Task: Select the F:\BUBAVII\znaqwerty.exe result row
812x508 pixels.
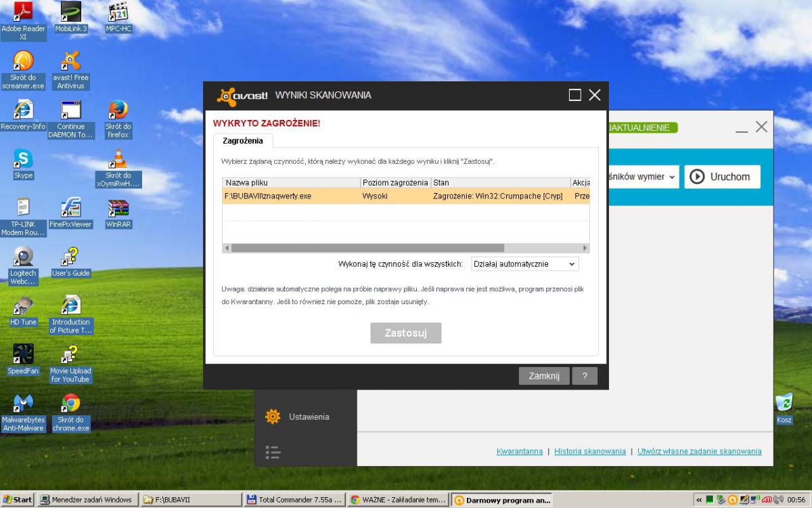Action: coord(406,196)
